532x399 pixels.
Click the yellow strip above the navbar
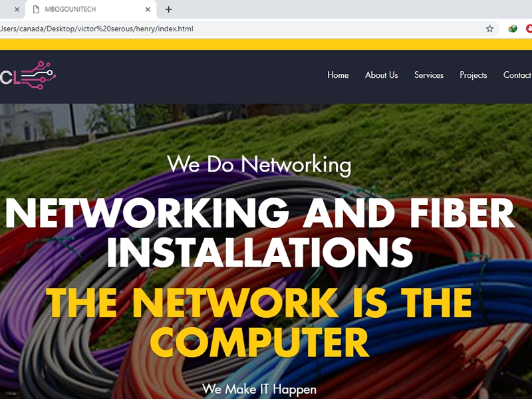pyautogui.click(x=266, y=45)
